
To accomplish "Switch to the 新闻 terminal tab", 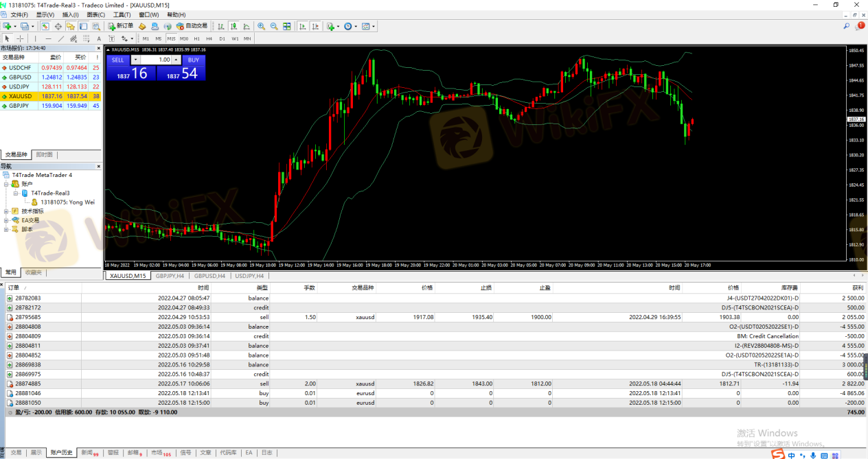I will (87, 453).
